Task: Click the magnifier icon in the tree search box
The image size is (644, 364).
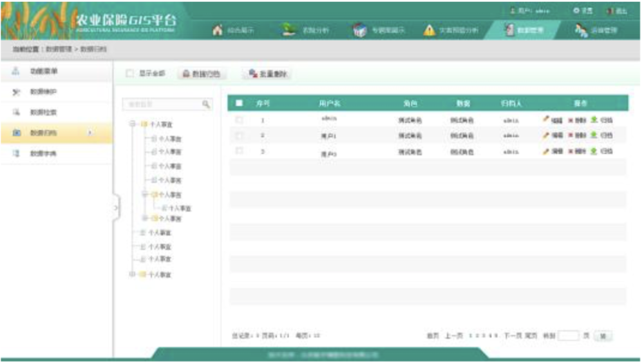Action: pos(206,104)
